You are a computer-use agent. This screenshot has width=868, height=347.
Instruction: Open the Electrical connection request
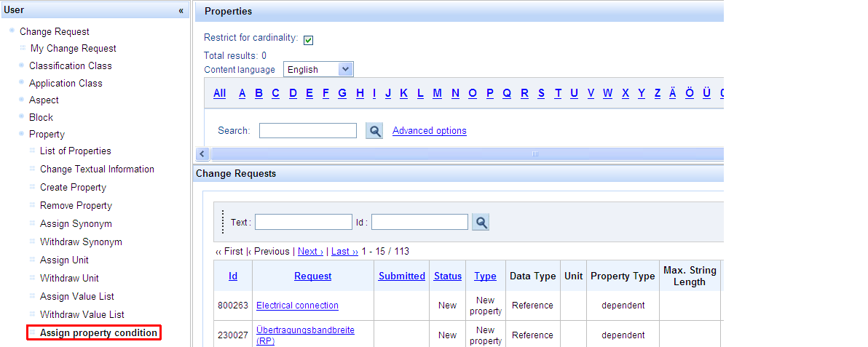point(297,306)
